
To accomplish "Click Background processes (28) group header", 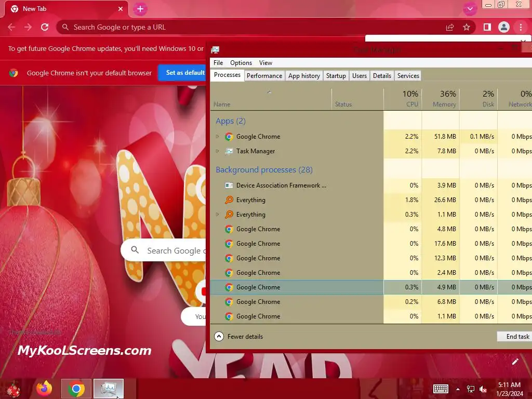I will tap(264, 170).
